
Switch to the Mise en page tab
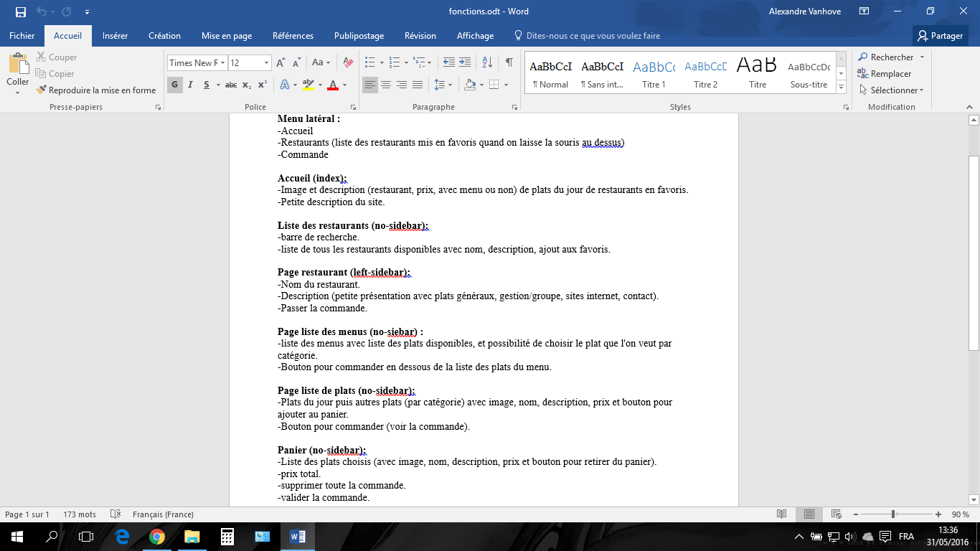click(x=227, y=35)
